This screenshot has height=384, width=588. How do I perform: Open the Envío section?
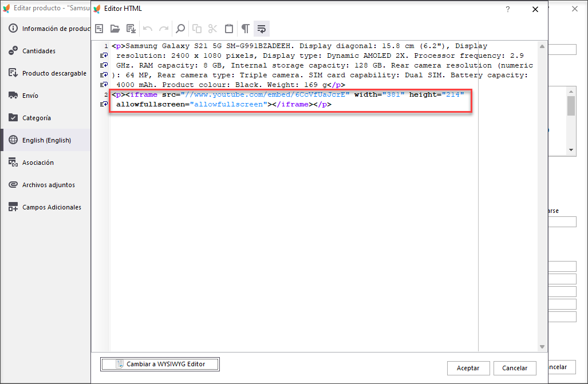coord(45,95)
